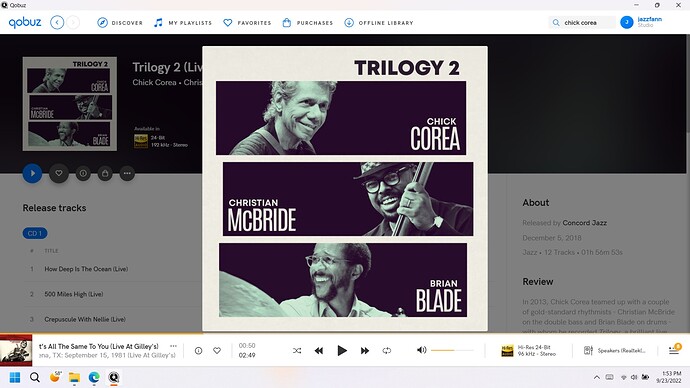Image resolution: width=690 pixels, height=388 pixels.
Task: Click the player bar download icon
Action: click(198, 351)
